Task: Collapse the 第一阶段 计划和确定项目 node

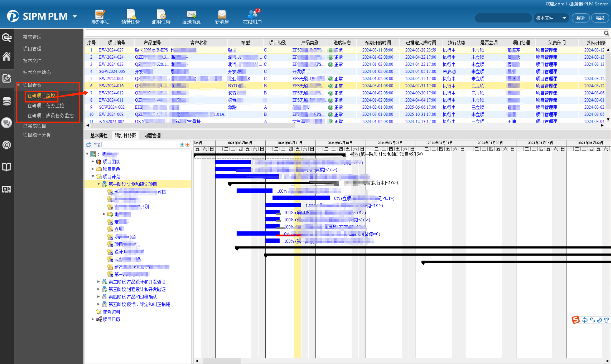Action: 99,184
